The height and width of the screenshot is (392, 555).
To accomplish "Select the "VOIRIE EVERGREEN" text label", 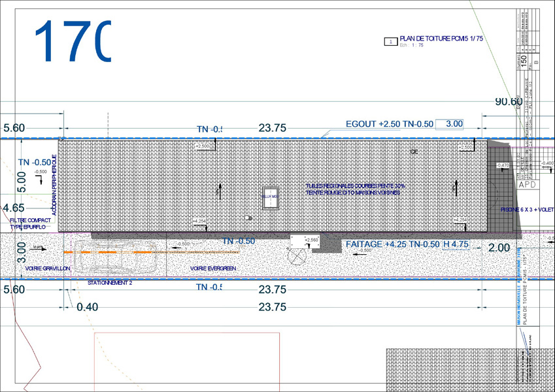I will 213,269.
